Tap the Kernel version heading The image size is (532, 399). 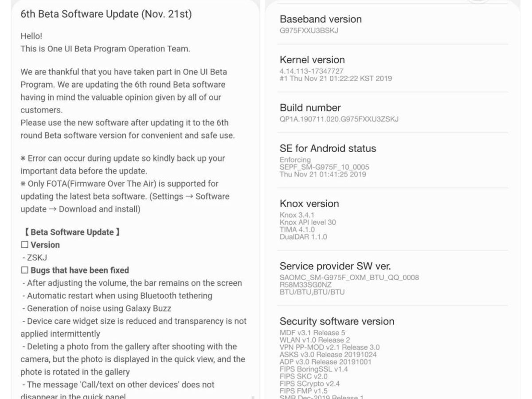(x=312, y=60)
